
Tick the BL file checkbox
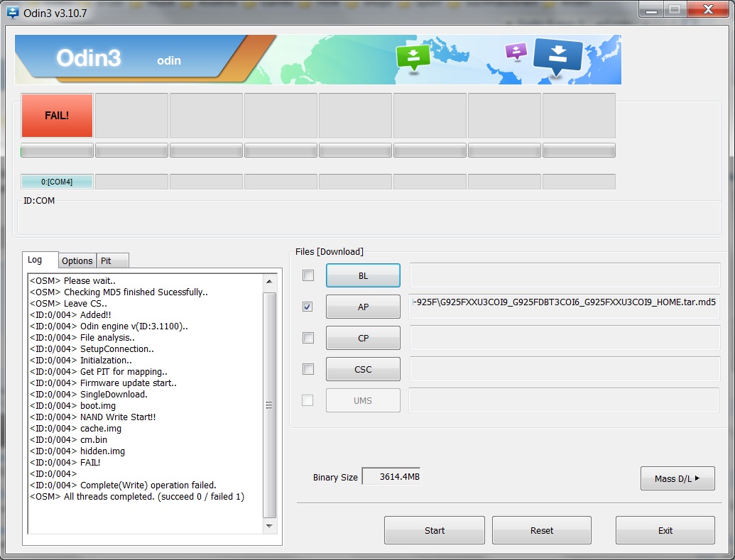307,275
